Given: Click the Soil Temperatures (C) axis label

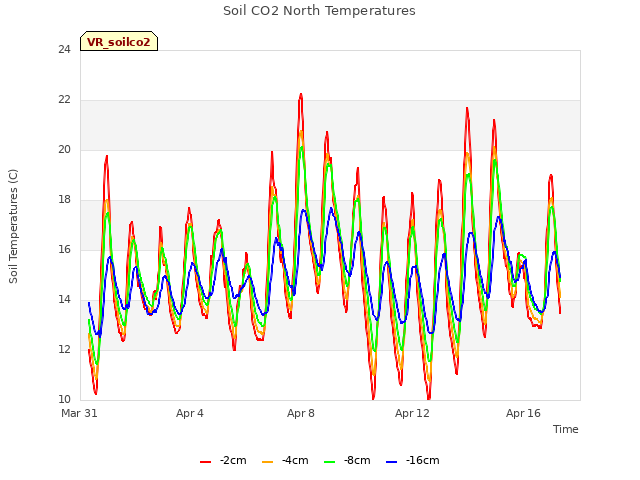Looking at the screenshot, I should (x=13, y=226).
